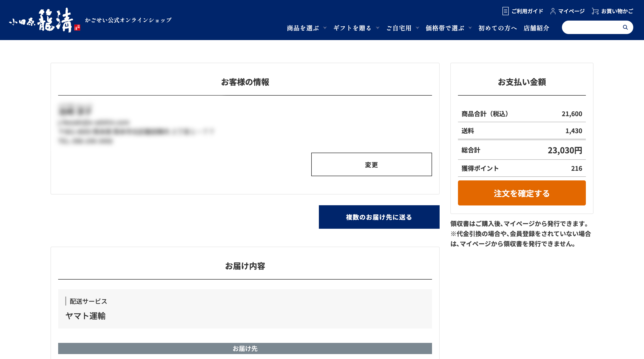The image size is (644, 359).
Task: Open the 商品を選ぶ menu
Action: click(x=303, y=28)
